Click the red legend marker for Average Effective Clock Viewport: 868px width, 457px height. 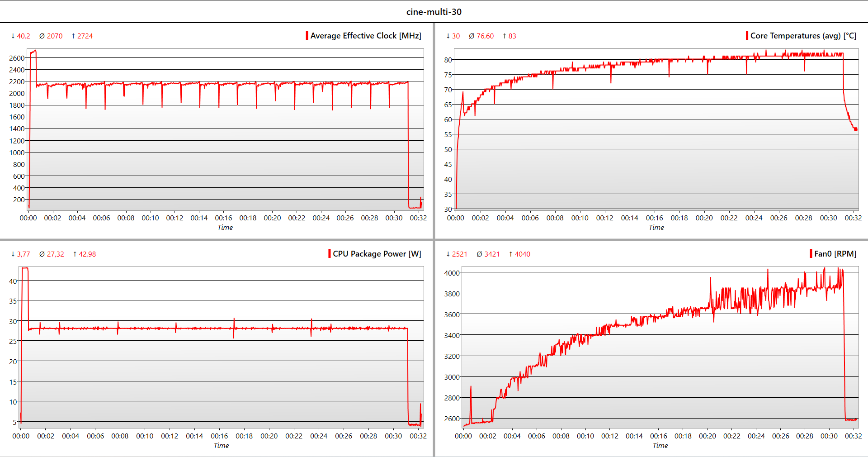307,35
